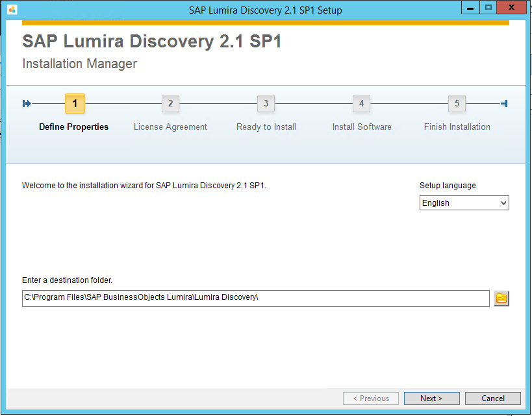Select step 4 marker in the wizard

click(x=361, y=103)
